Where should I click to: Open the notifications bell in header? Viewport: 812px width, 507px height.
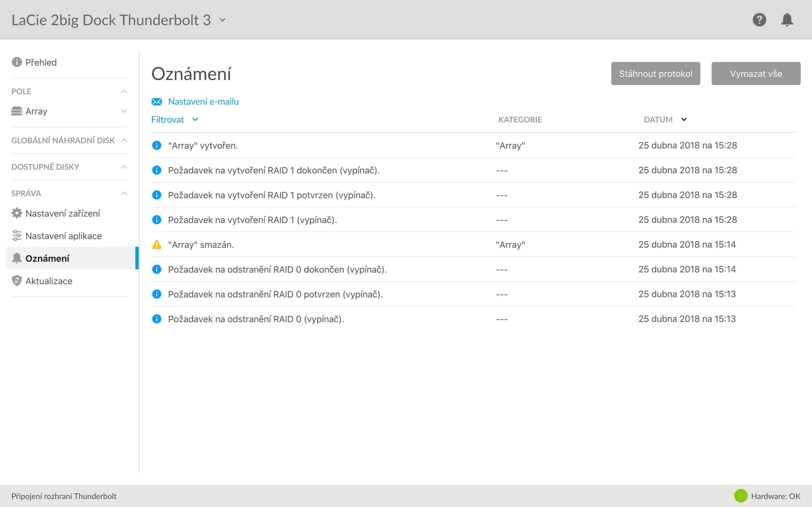point(787,20)
